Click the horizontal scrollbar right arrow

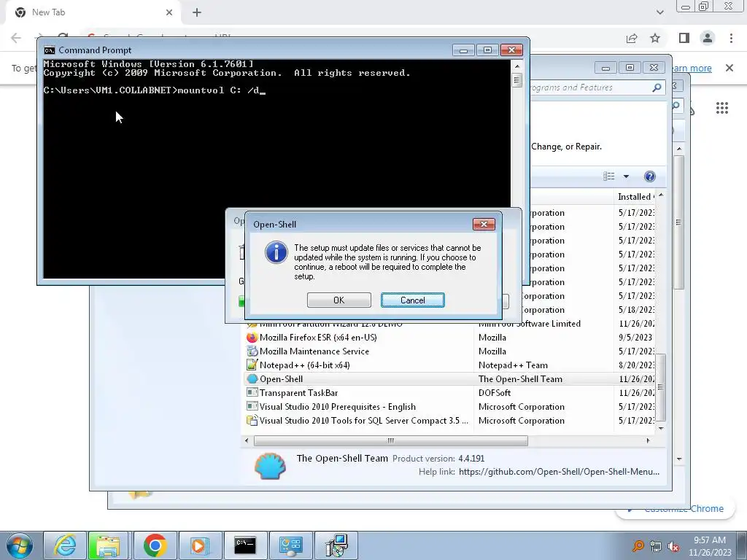point(648,440)
